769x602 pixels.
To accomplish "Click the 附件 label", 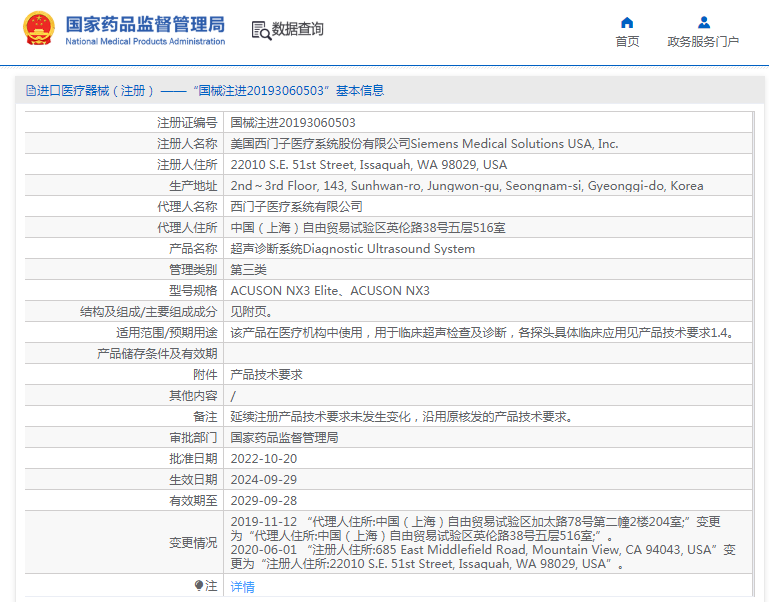I will pos(205,375).
